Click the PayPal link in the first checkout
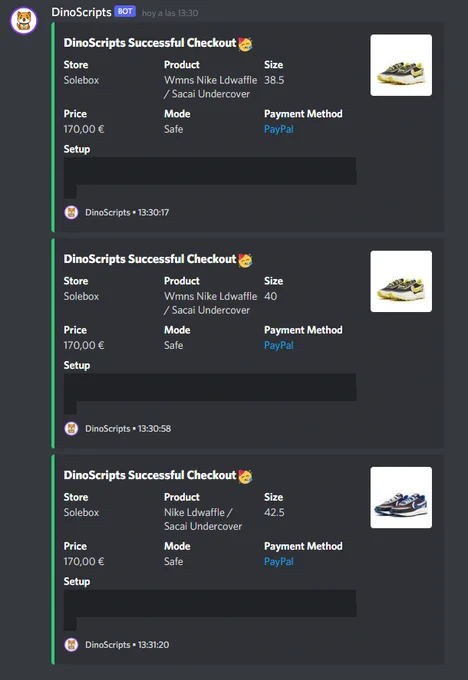The image size is (468, 680). tap(278, 129)
